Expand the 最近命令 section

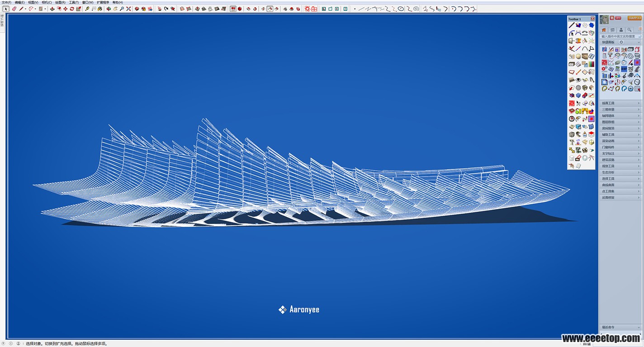pyautogui.click(x=620, y=327)
